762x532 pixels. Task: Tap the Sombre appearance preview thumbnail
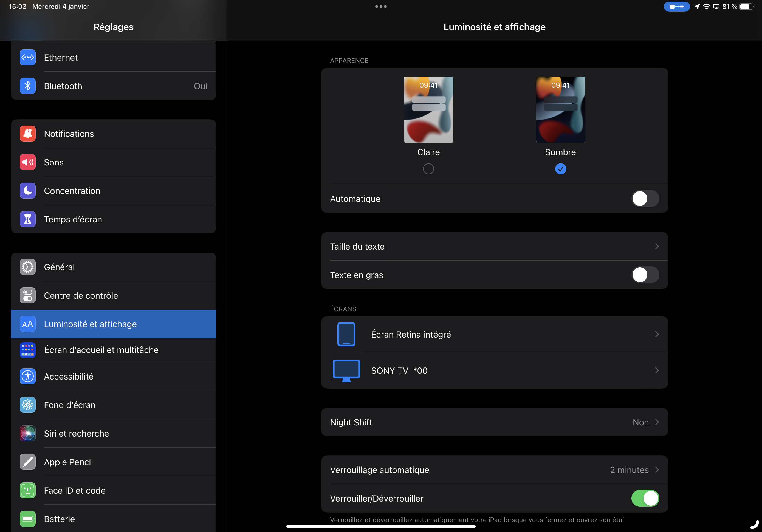(560, 109)
